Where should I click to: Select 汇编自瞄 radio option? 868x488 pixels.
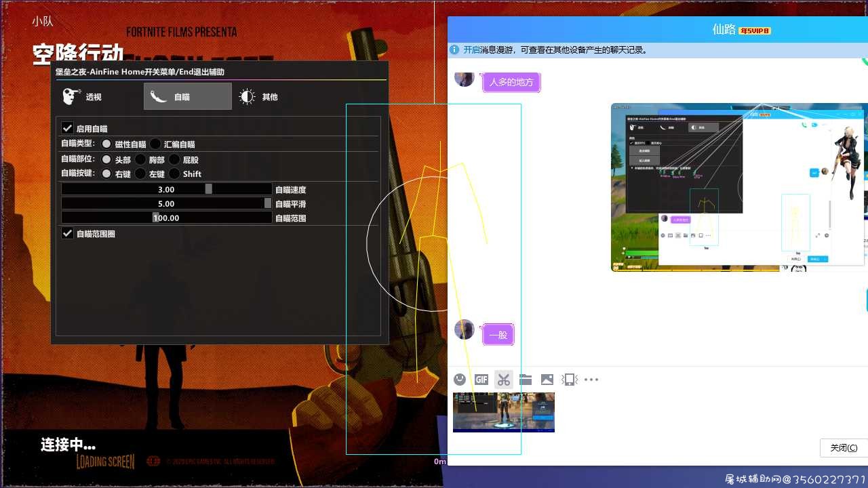[x=155, y=144]
